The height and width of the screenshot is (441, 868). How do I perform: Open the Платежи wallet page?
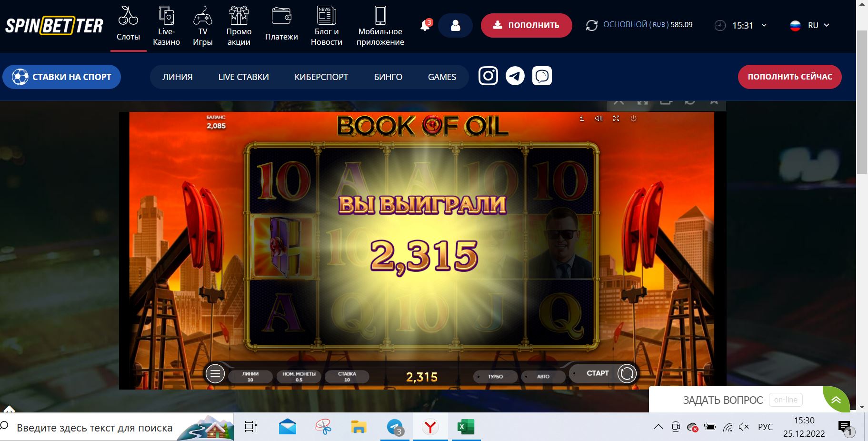coord(281,24)
